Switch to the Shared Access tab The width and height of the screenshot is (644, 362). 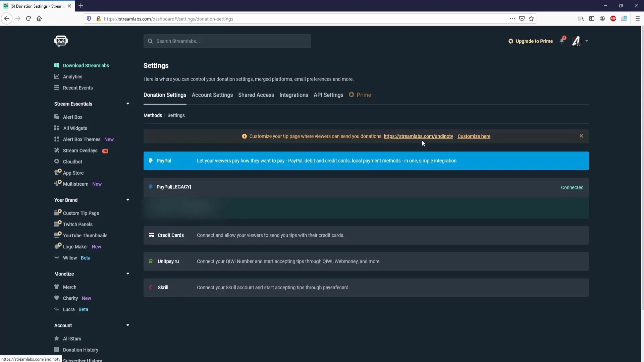tap(256, 95)
